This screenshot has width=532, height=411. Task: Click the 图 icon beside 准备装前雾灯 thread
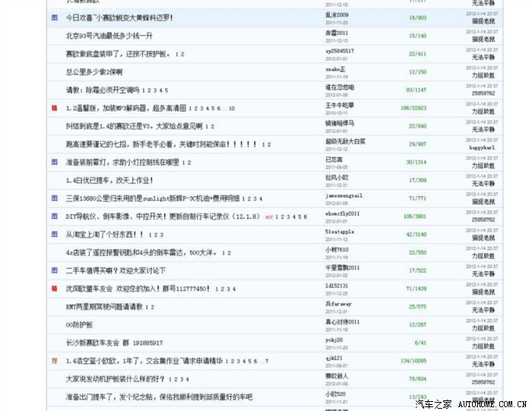pos(54,162)
